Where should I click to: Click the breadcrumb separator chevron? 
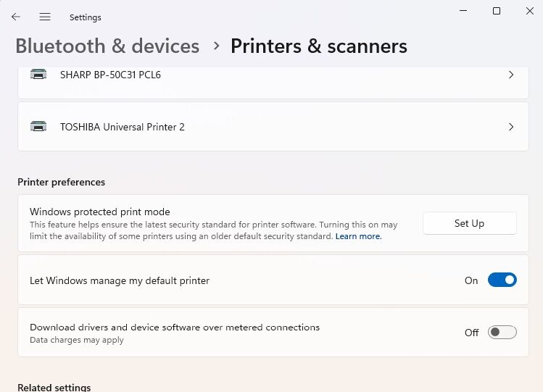[216, 46]
